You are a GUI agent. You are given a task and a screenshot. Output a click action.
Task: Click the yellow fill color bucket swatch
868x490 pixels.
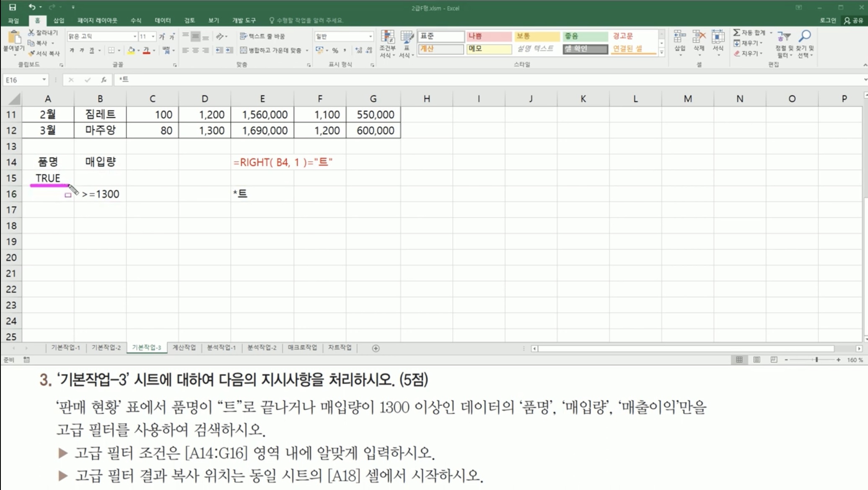(x=131, y=50)
